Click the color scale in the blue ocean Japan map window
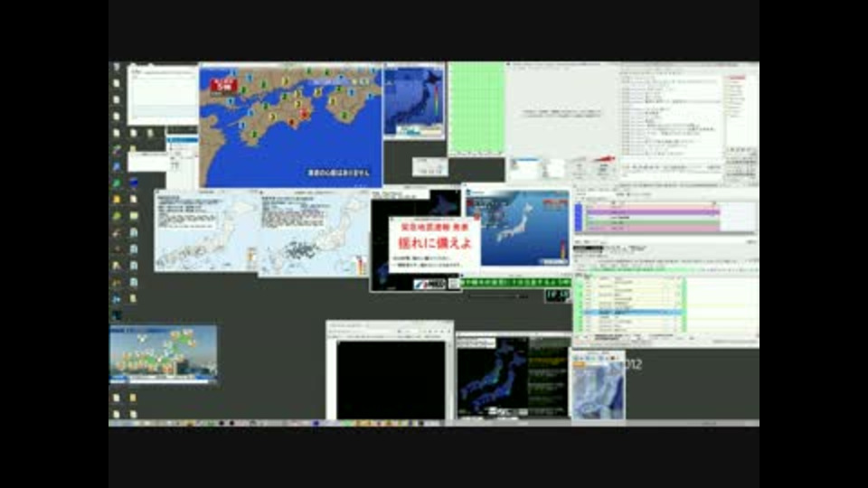Image resolution: width=868 pixels, height=488 pixels. click(x=563, y=249)
